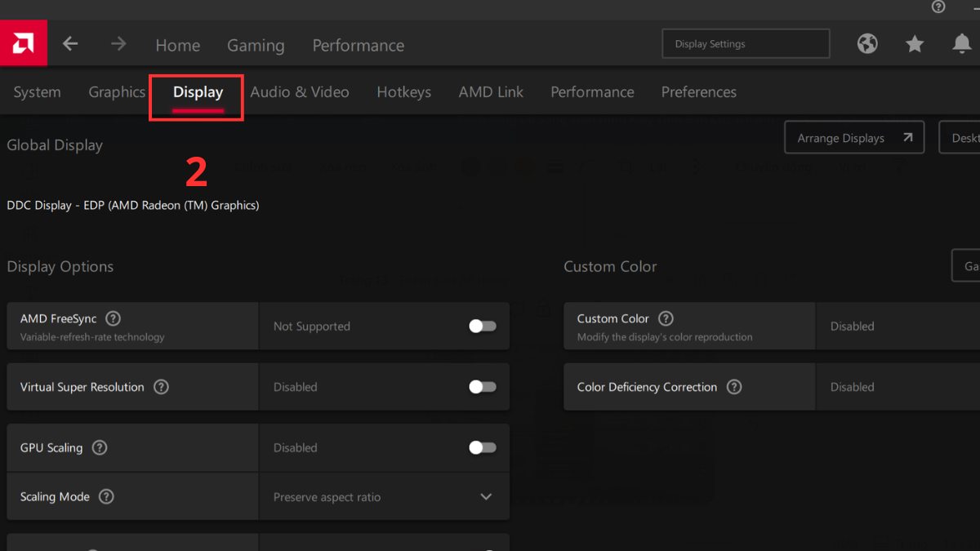The height and width of the screenshot is (551, 980).
Task: Open the Gaming menu
Action: coord(256,46)
